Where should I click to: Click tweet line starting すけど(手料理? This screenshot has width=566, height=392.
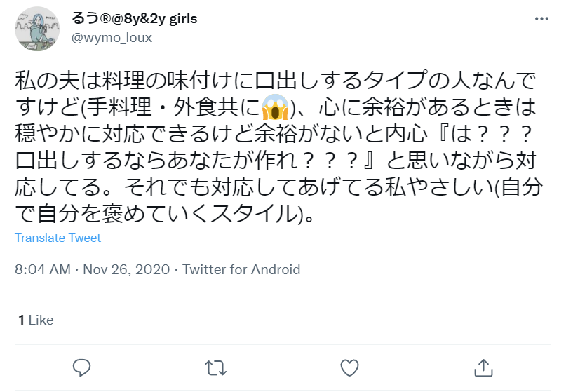coord(275,107)
